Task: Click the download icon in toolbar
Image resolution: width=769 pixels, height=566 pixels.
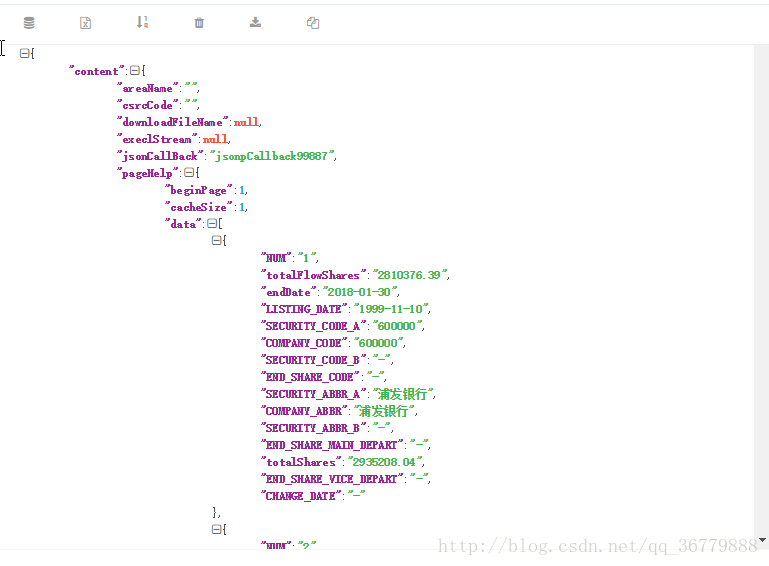Action: click(256, 22)
